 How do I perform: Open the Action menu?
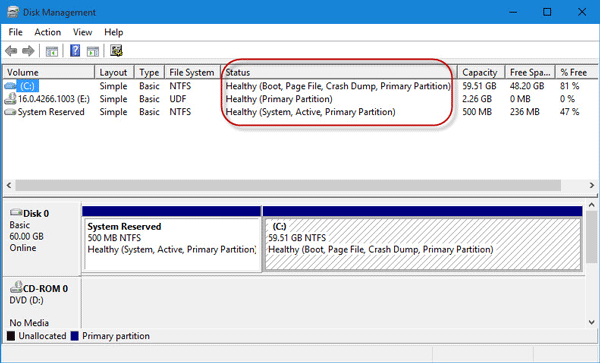pos(47,32)
